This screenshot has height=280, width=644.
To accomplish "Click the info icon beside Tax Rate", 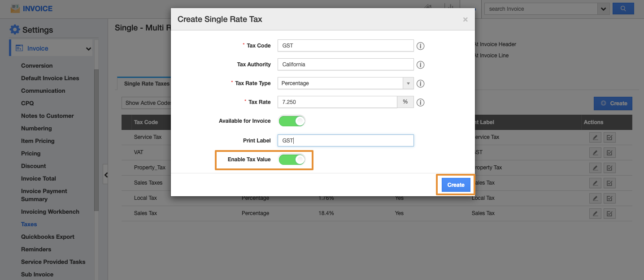I will (x=420, y=103).
